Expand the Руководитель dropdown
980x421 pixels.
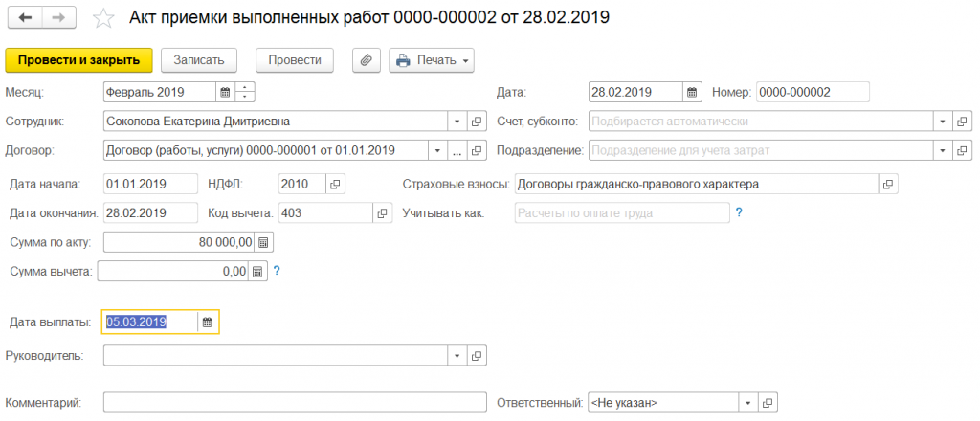[x=456, y=357]
